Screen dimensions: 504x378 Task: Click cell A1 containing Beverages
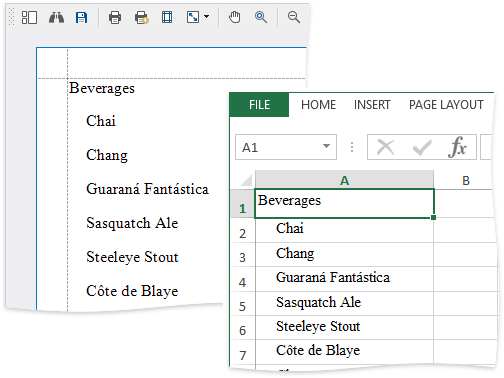[344, 204]
